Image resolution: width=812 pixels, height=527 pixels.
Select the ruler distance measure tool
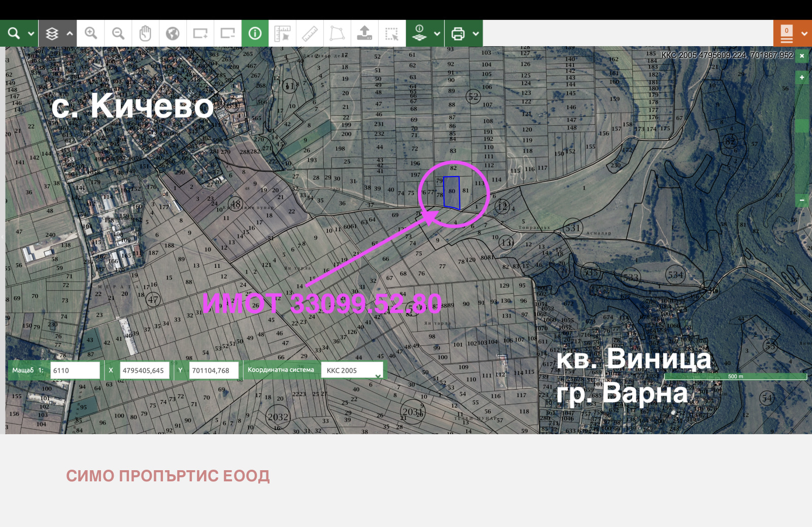click(310, 33)
